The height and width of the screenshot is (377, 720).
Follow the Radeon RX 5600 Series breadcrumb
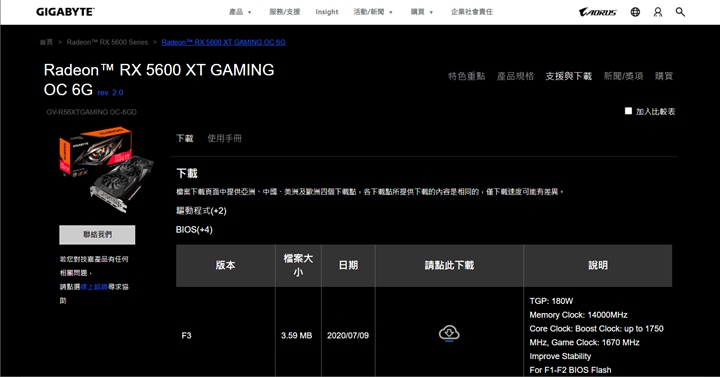click(107, 42)
